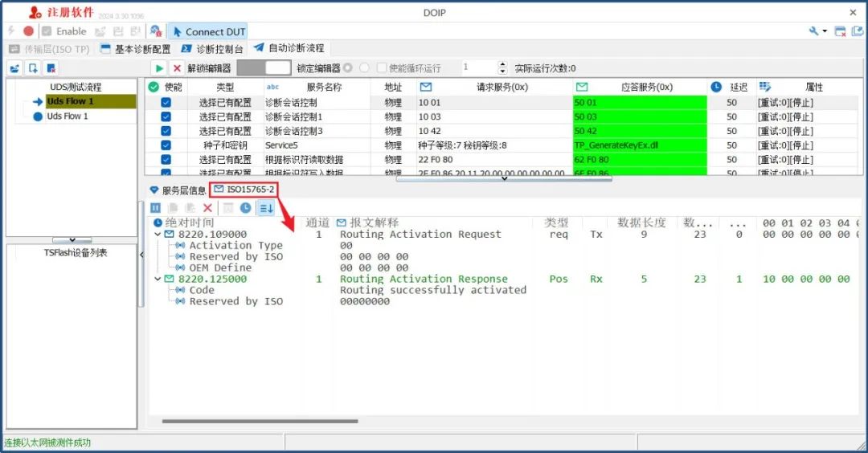Click the second greyed copy icon in the log toolbar
The width and height of the screenshot is (868, 453).
click(x=190, y=208)
